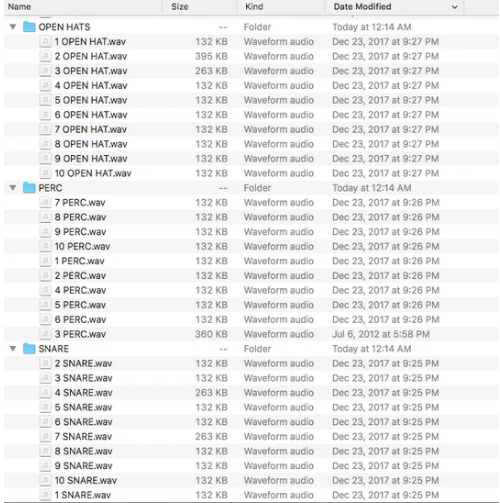Click audio file icon of 4 SNARE.wav
The height and width of the screenshot is (503, 500).
point(45,393)
